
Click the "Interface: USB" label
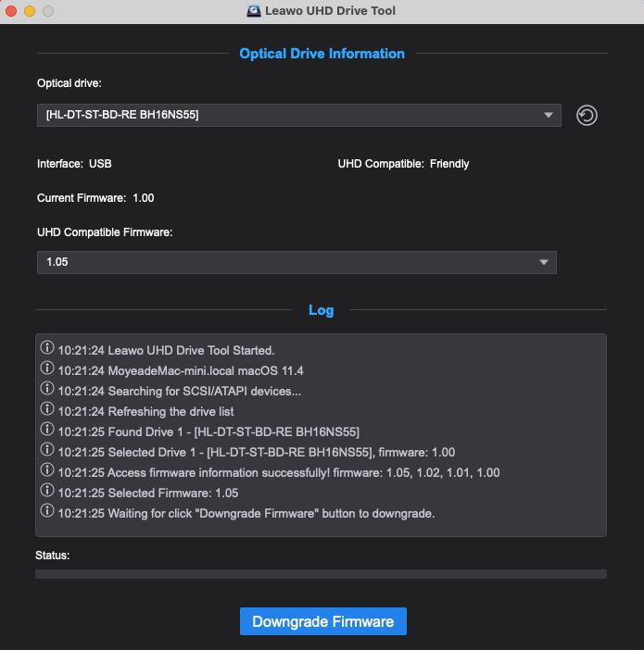tap(74, 164)
